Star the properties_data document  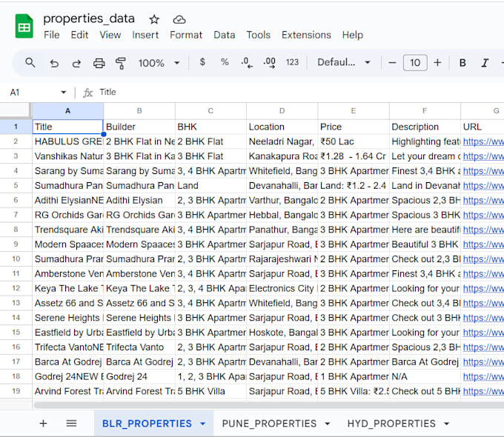(154, 19)
